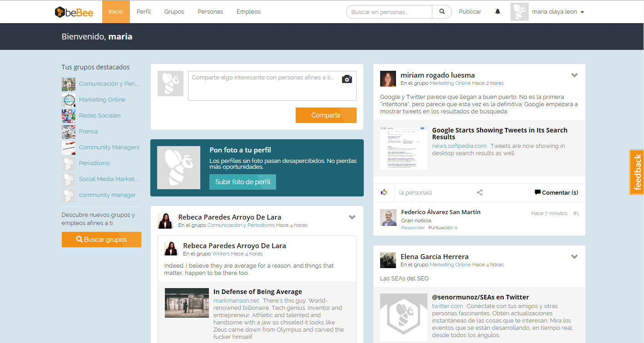Click the camera icon to attach photo

(347, 79)
